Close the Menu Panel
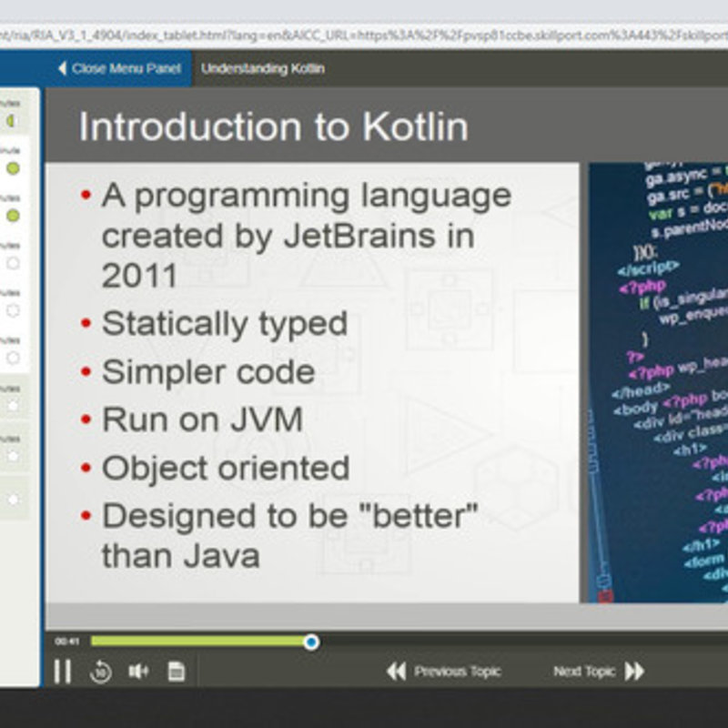 [119, 68]
